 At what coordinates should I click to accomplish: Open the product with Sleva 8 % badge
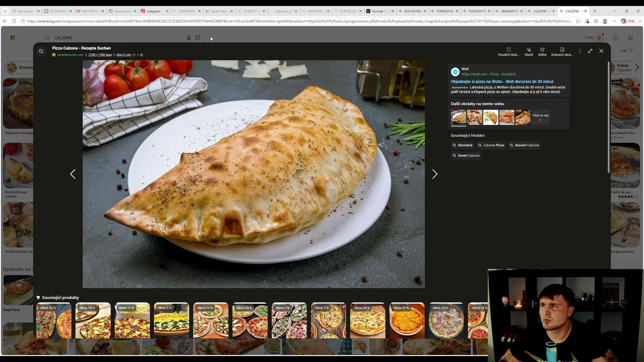coord(172,320)
